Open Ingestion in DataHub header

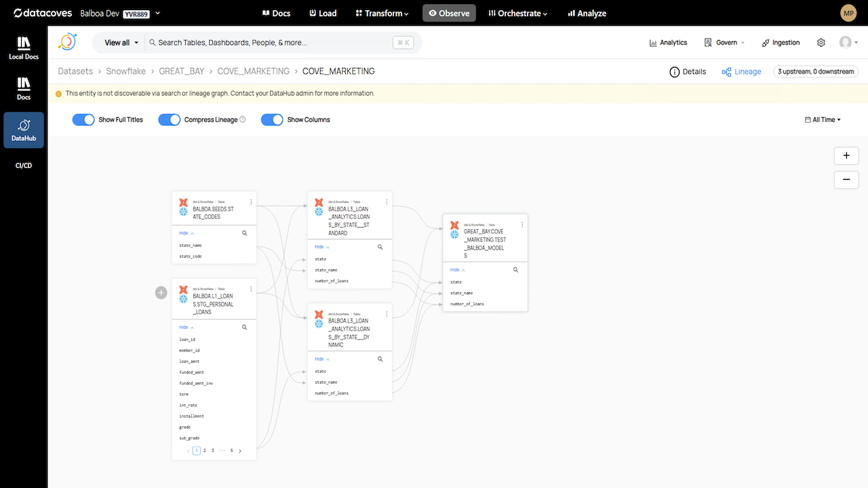(781, 42)
